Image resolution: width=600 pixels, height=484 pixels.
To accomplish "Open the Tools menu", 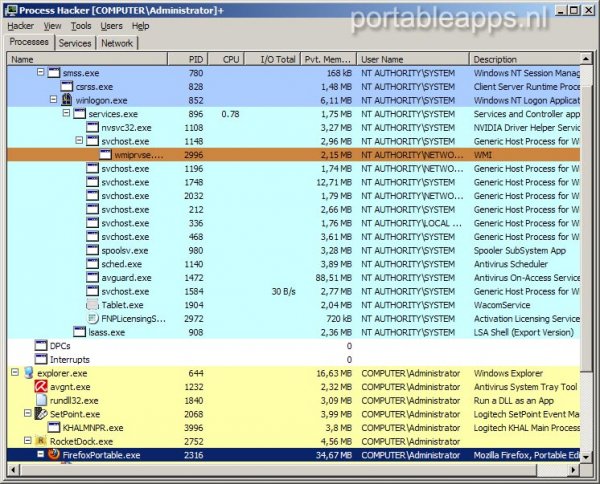I will pos(81,26).
